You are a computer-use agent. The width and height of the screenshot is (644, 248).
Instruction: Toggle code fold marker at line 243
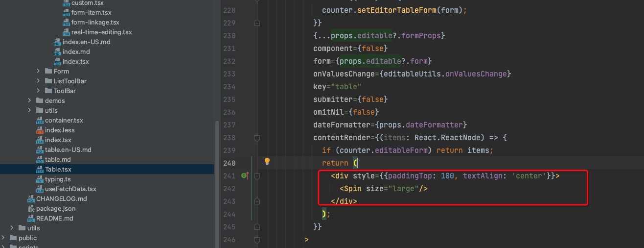click(257, 201)
